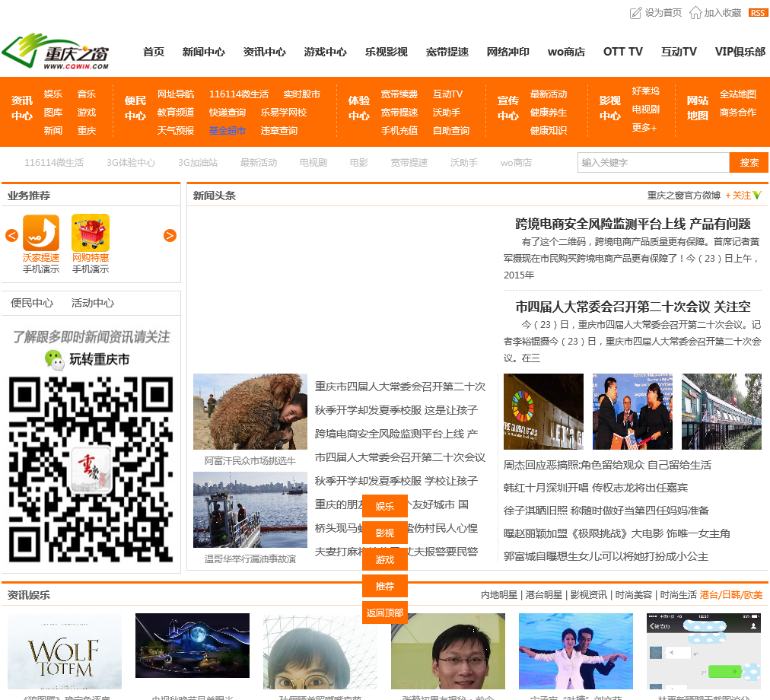Open headline 跨境电商安全风险监测平台上线
The height and width of the screenshot is (700, 770).
(632, 224)
